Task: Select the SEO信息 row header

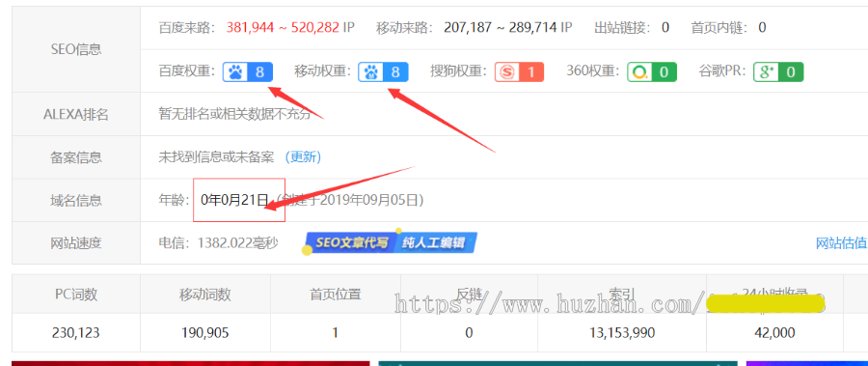Action: (76, 49)
